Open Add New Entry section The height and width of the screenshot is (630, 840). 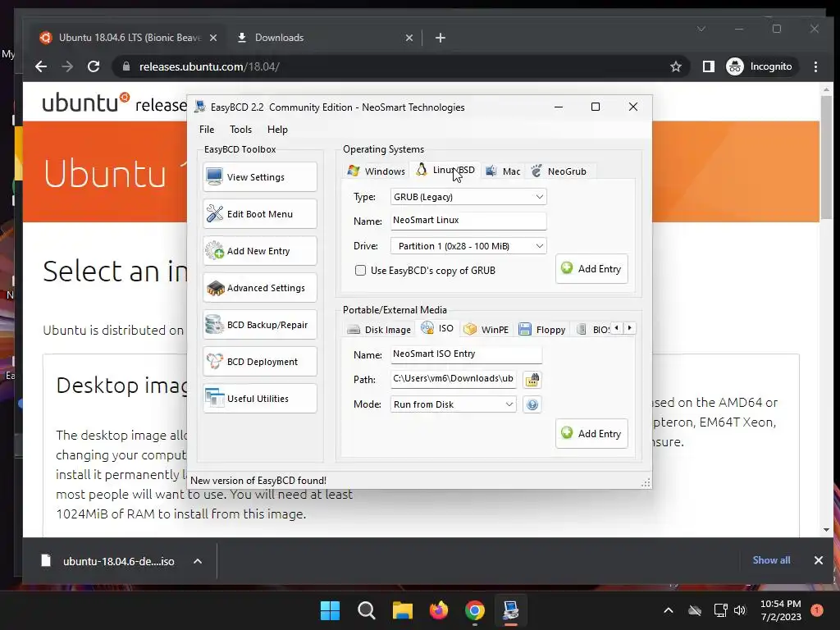pos(260,251)
